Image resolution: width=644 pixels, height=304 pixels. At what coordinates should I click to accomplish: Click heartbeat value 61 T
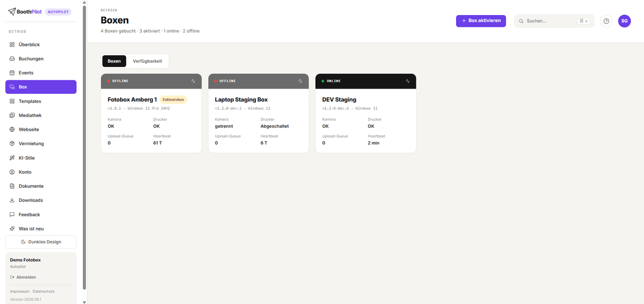158,143
